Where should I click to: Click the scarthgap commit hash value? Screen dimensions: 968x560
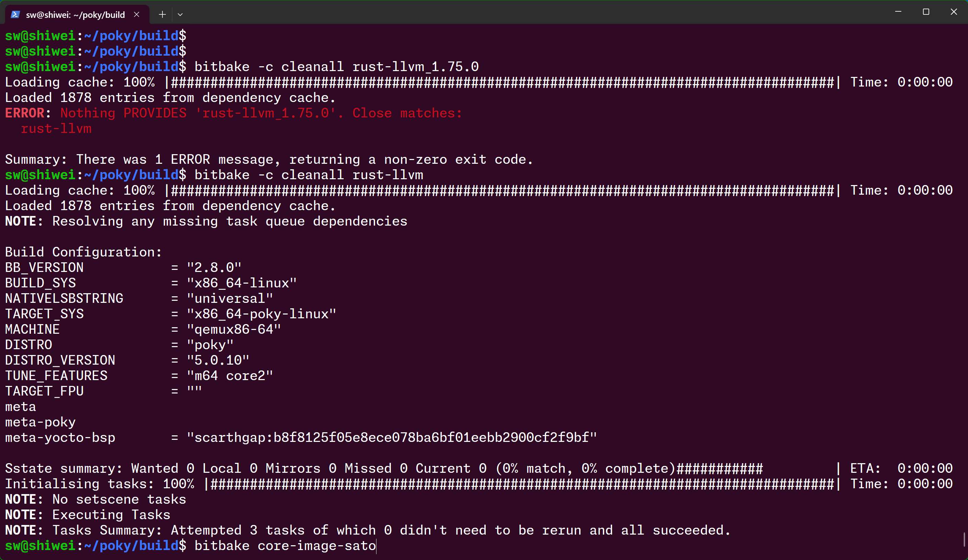point(392,437)
